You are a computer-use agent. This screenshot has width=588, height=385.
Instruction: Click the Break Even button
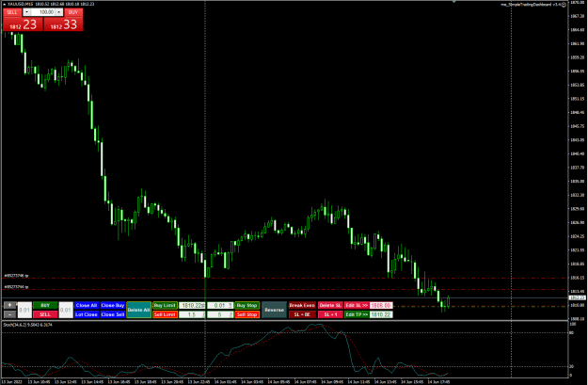(x=302, y=305)
